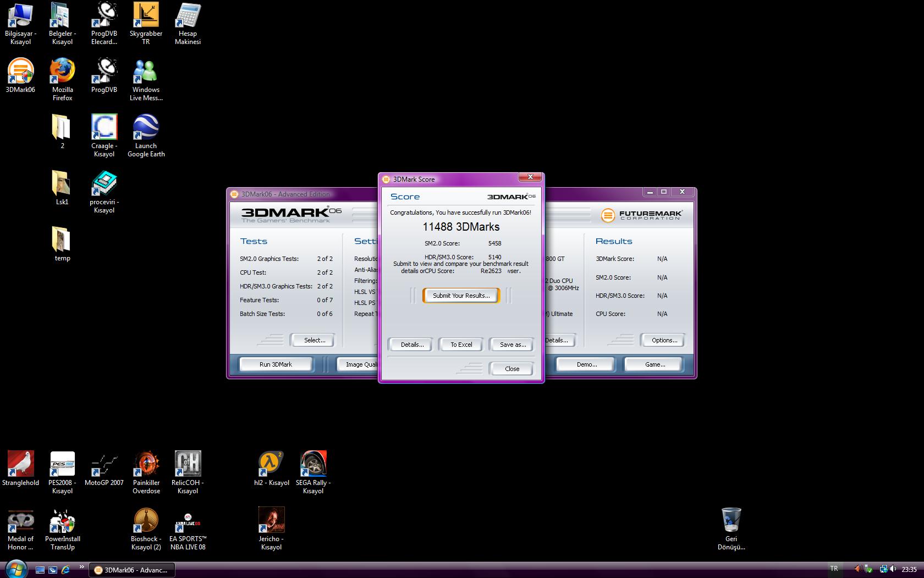Click TR language indicator
Screen dimensions: 924x578
[x=834, y=569]
